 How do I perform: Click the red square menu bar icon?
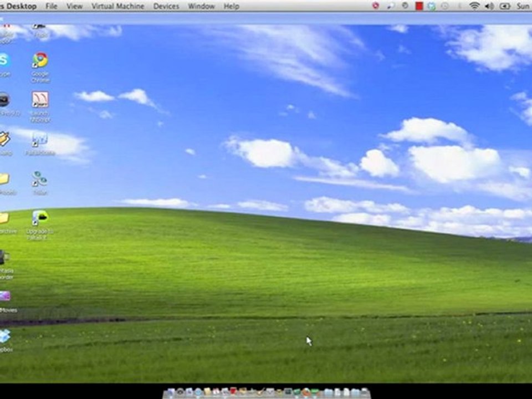click(420, 6)
